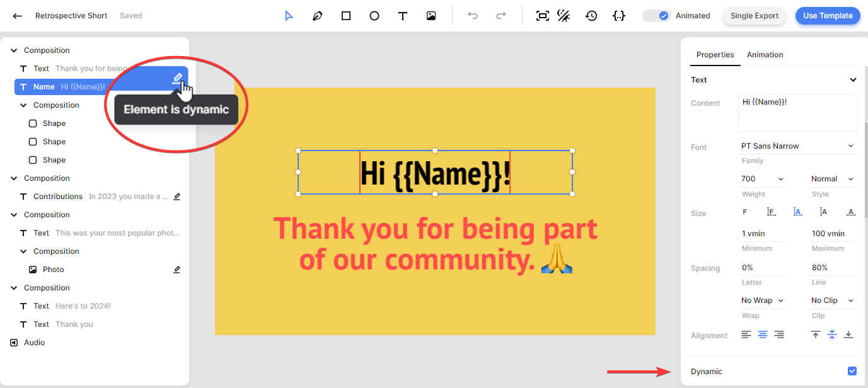Click the Content text field

pyautogui.click(x=797, y=112)
